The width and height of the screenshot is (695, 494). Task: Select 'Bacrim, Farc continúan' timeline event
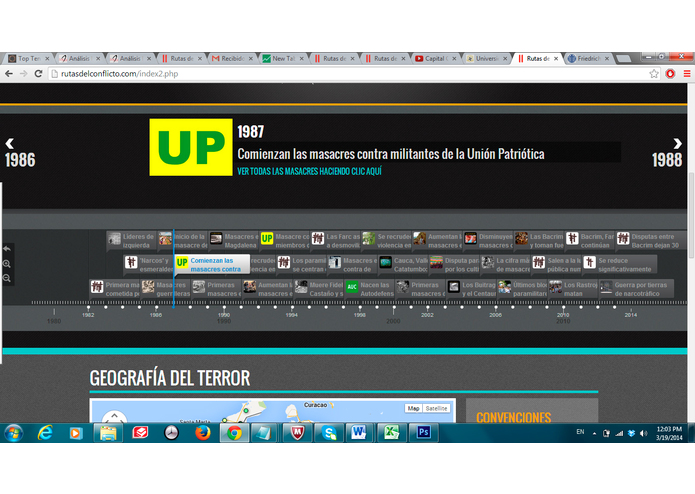click(590, 241)
